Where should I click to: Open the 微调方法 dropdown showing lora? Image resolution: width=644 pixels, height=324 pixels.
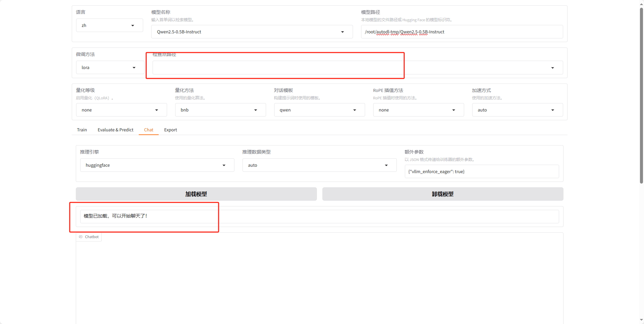[110, 68]
